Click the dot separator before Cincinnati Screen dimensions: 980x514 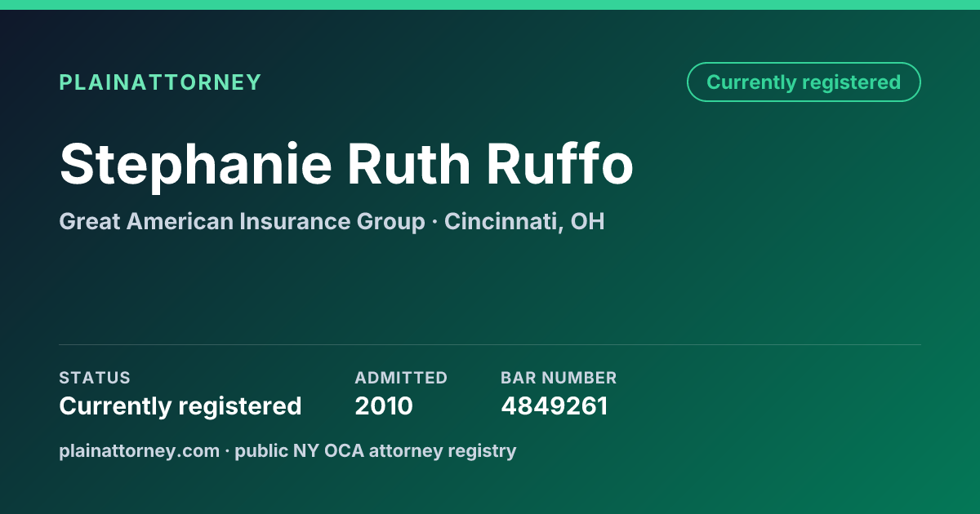pos(434,222)
